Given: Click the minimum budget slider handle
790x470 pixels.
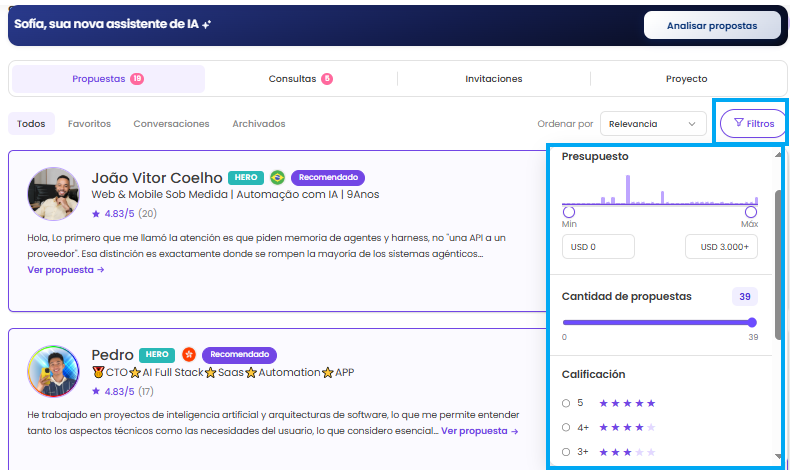Looking at the screenshot, I should (569, 212).
